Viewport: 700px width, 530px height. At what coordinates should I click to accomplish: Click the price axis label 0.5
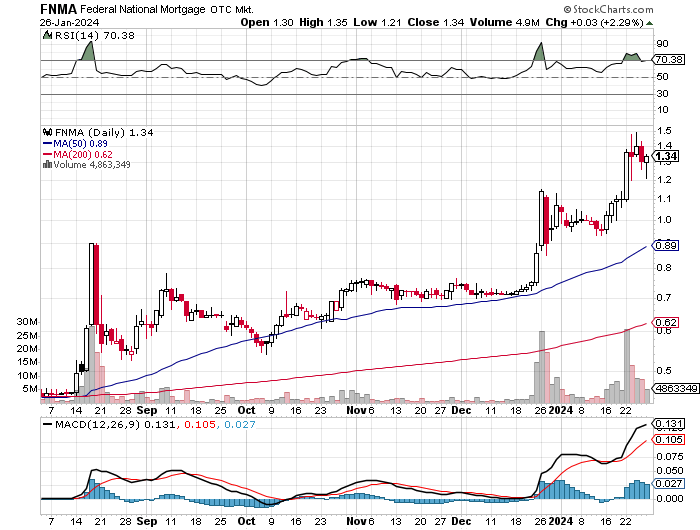[664, 371]
